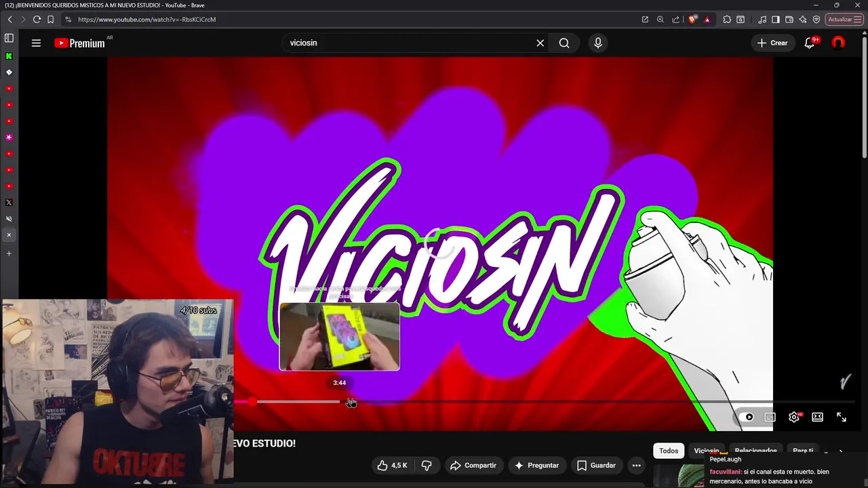Close the active vertical tab
The height and width of the screenshot is (488, 868).
tap(9, 235)
